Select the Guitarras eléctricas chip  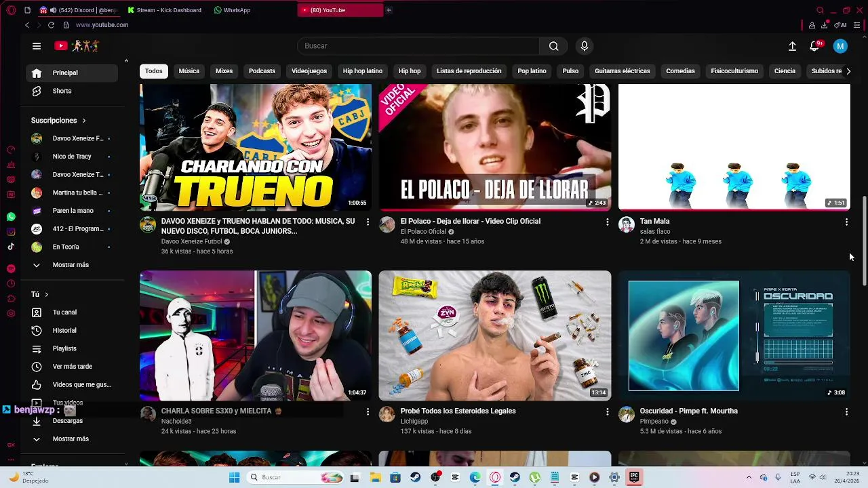pyautogui.click(x=623, y=71)
